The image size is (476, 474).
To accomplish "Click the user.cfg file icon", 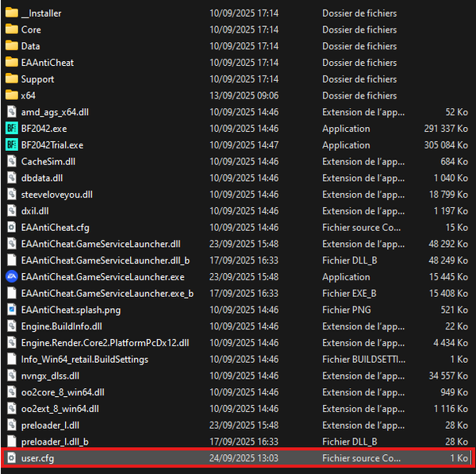I will point(11,458).
